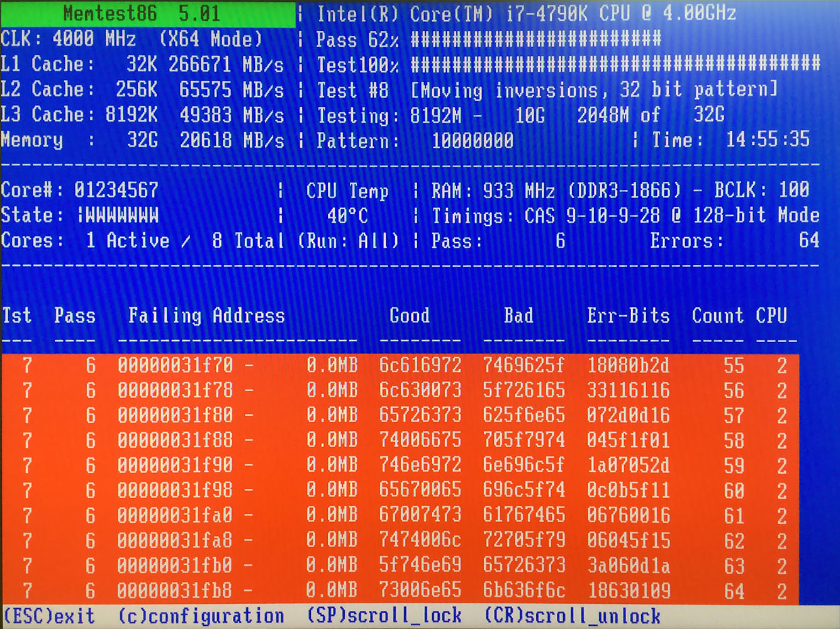Click the Pass 62% progress bar

[x=535, y=39]
